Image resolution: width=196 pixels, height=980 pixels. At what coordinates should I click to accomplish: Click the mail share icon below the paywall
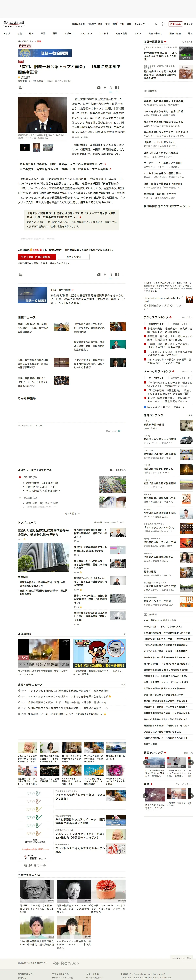tap(99, 274)
